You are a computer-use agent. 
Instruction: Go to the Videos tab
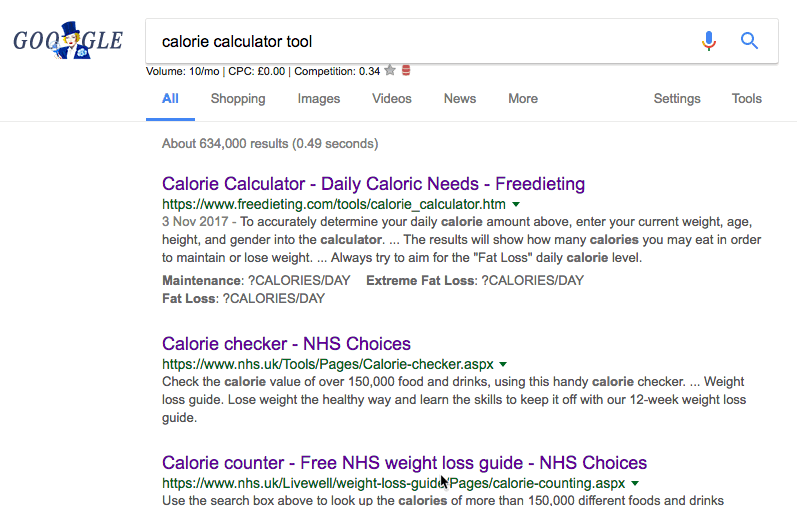coord(392,99)
